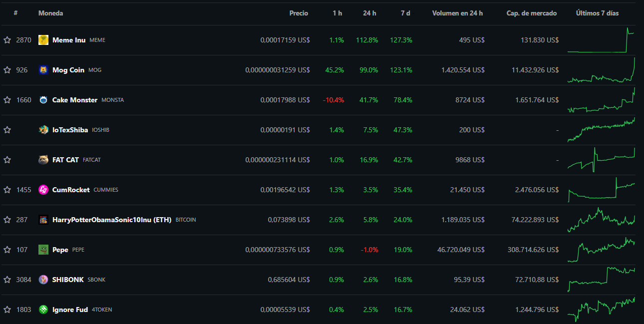Click the SHIBONK logo icon

(x=43, y=280)
